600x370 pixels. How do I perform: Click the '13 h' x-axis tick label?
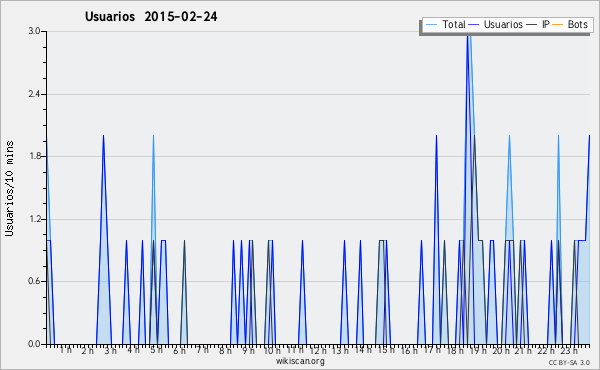[x=340, y=350]
